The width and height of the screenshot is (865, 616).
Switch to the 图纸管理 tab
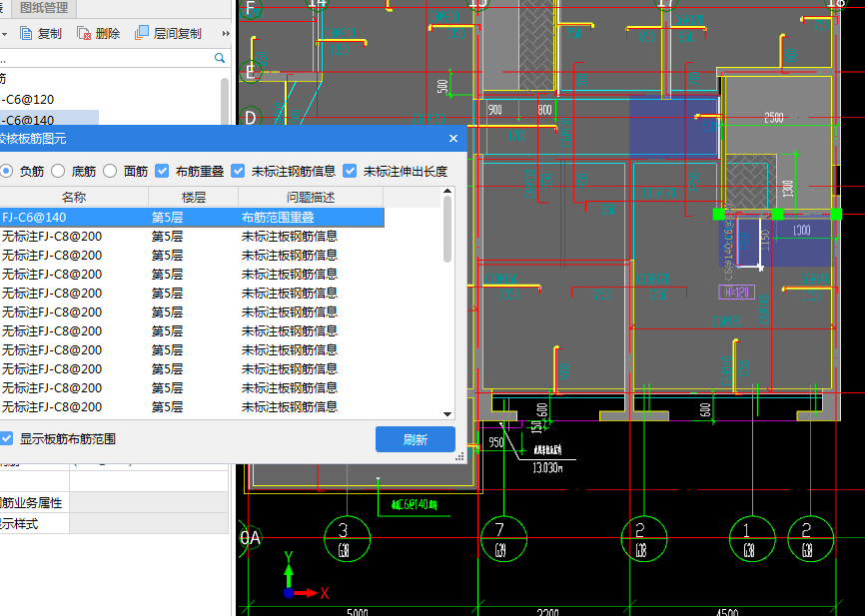coord(44,8)
